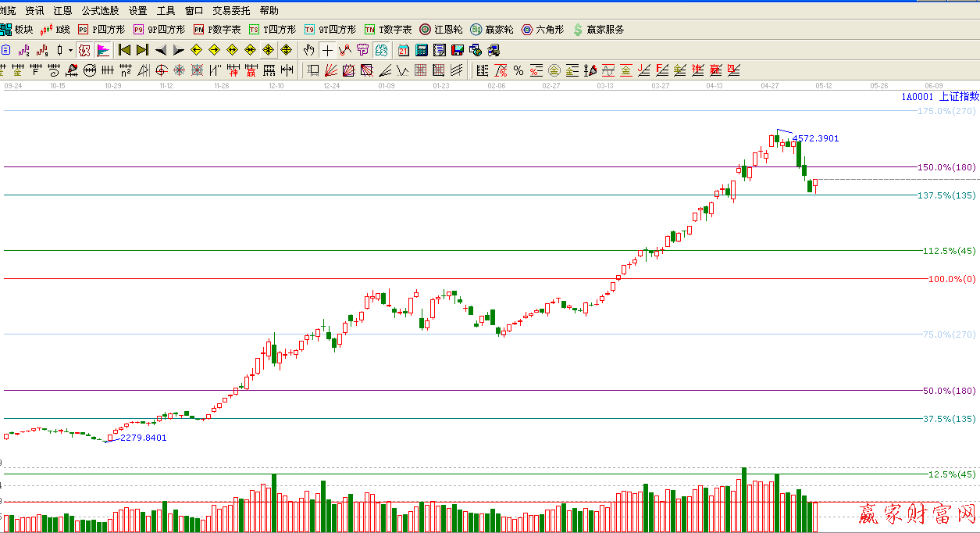Open the 江恩轮 (Gann wheel) tool

point(441,30)
